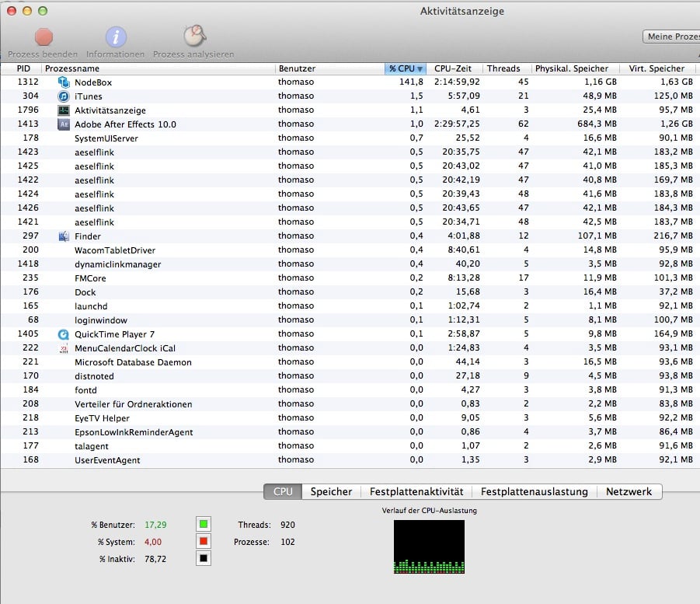Click the QuickTime Player 7 icon
The width and height of the screenshot is (700, 604).
pyautogui.click(x=64, y=334)
